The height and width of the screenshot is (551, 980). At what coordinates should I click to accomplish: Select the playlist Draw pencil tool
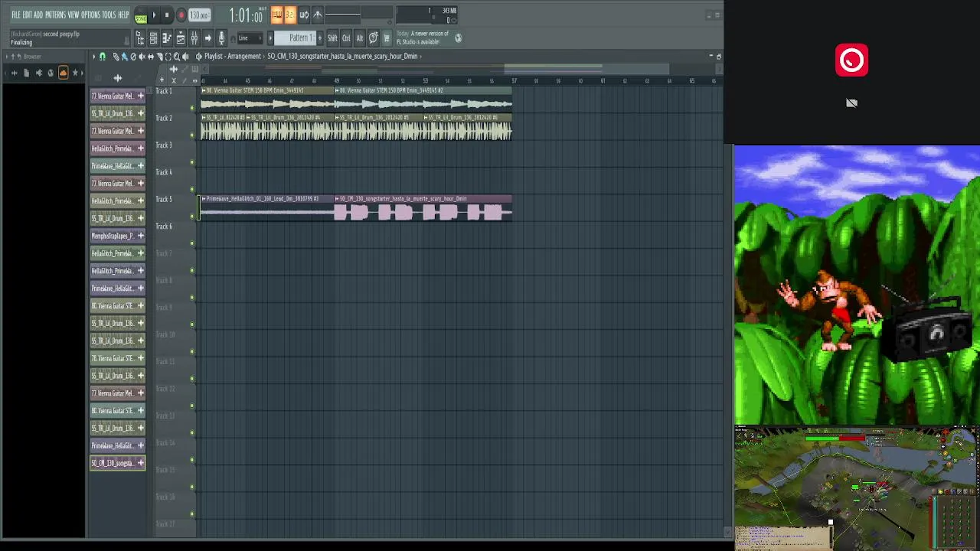(x=116, y=57)
